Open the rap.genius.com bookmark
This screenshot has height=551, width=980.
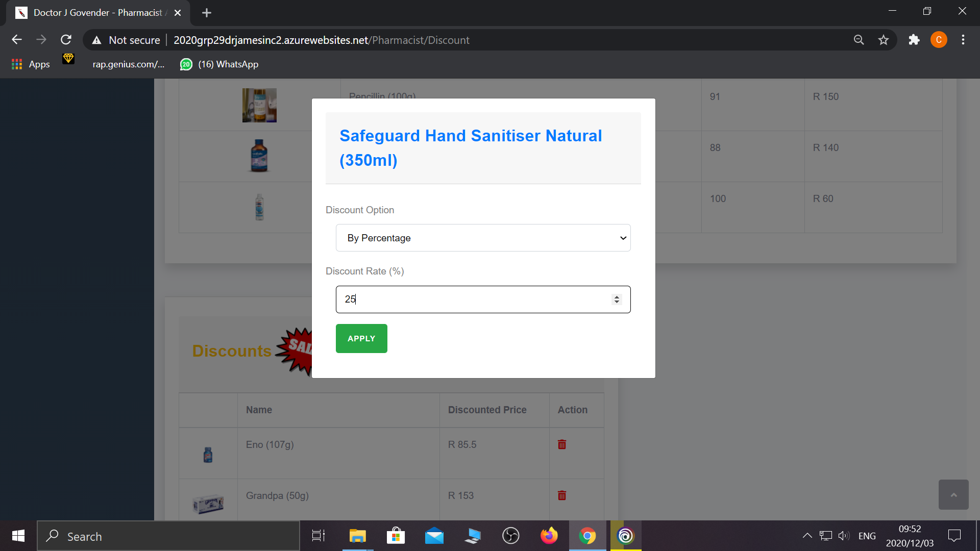coord(128,64)
